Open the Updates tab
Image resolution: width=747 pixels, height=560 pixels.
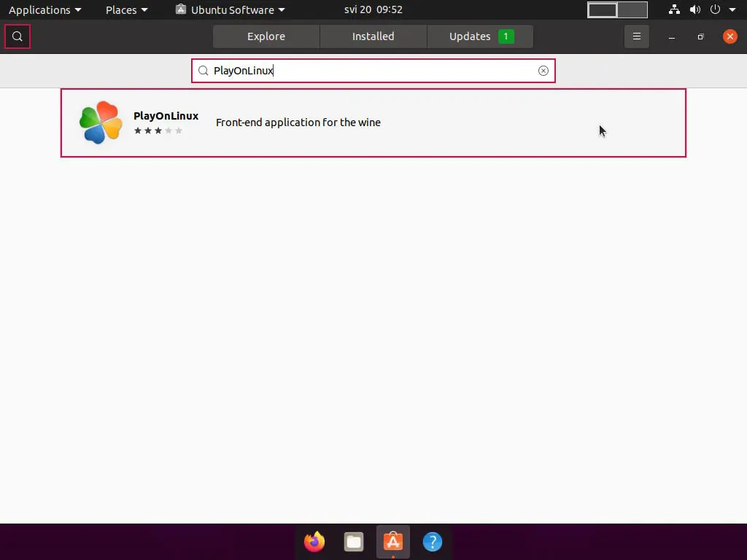click(x=480, y=36)
